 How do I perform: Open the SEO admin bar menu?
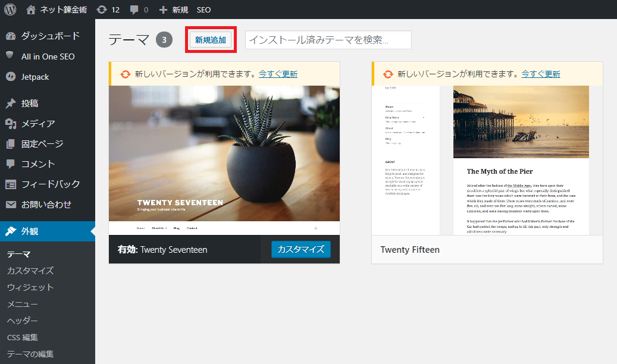pos(203,10)
